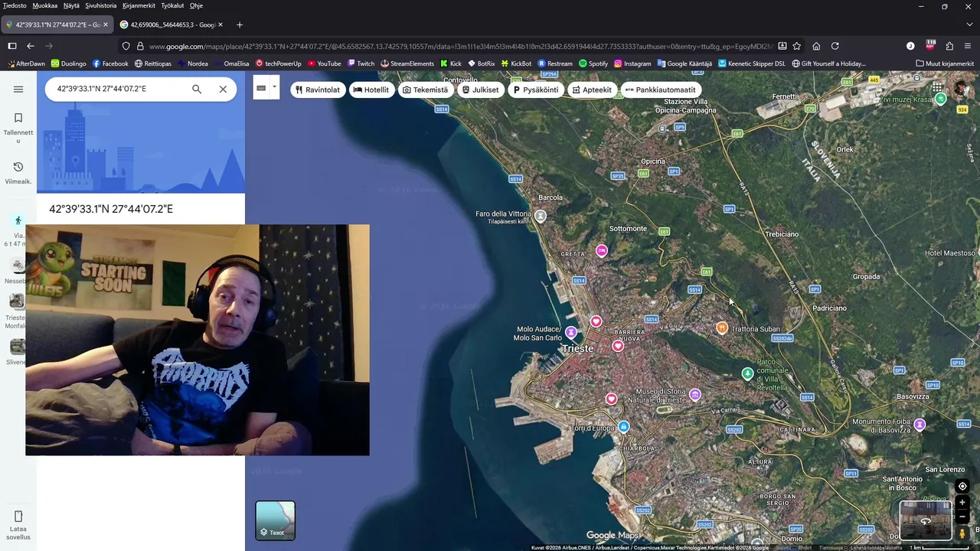Image resolution: width=980 pixels, height=551 pixels.
Task: Click the my location target button
Action: click(x=962, y=486)
